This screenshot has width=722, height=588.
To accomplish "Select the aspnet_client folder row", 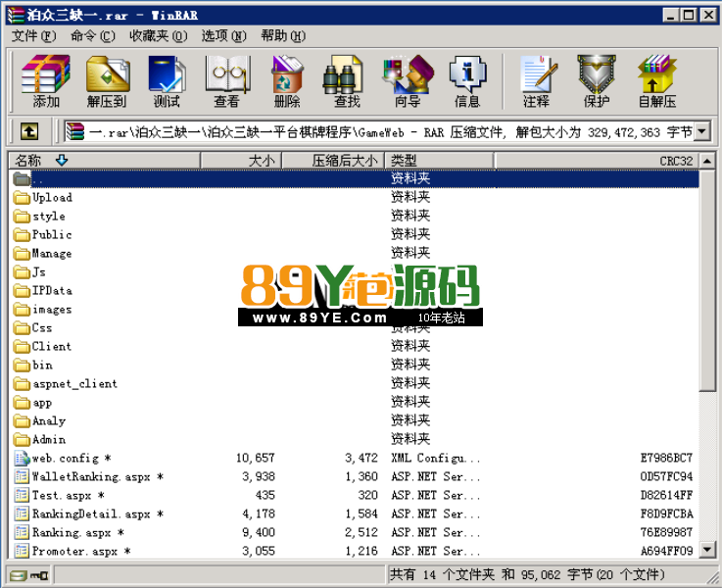I will (354, 383).
